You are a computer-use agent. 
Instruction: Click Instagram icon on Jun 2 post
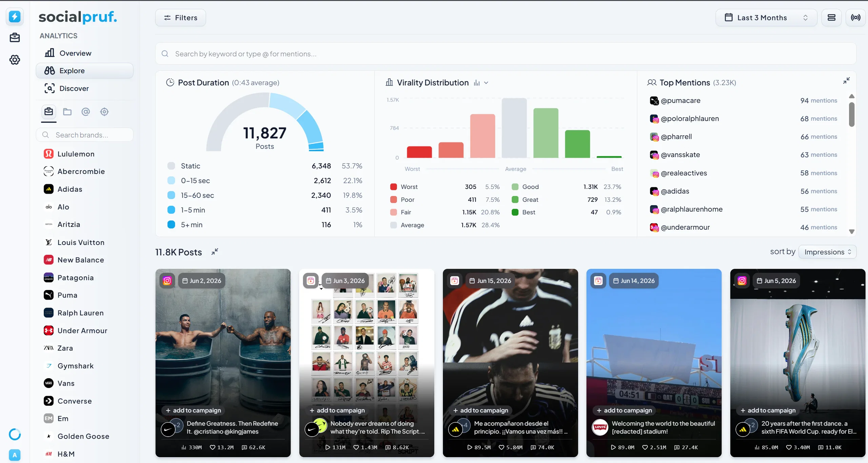coord(167,281)
